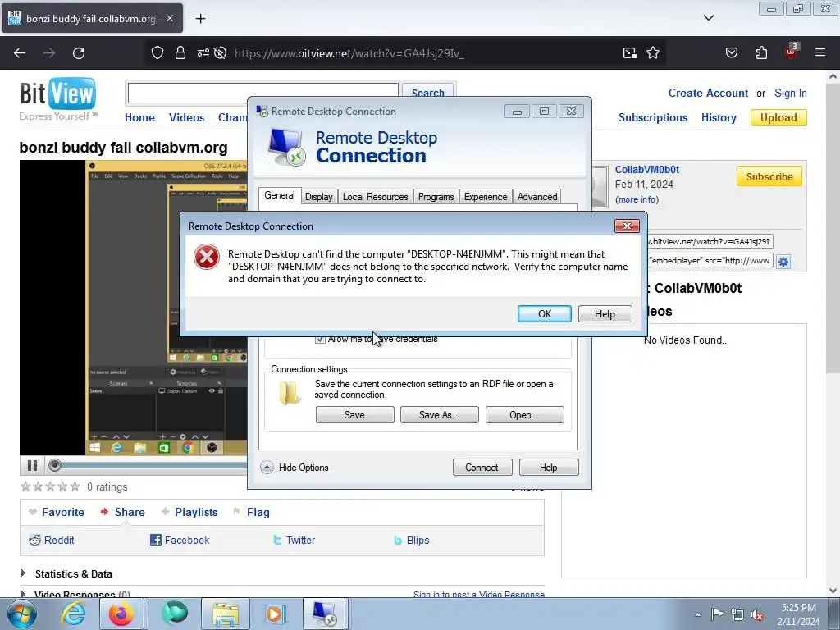Open the Programs tab
This screenshot has height=630, width=840.
pos(436,197)
